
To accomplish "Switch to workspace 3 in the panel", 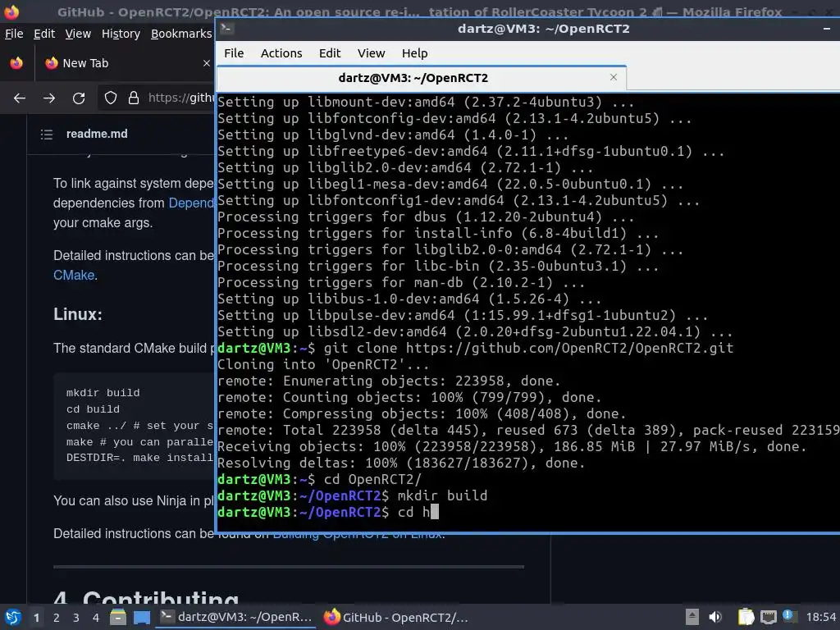I will pyautogui.click(x=76, y=618).
